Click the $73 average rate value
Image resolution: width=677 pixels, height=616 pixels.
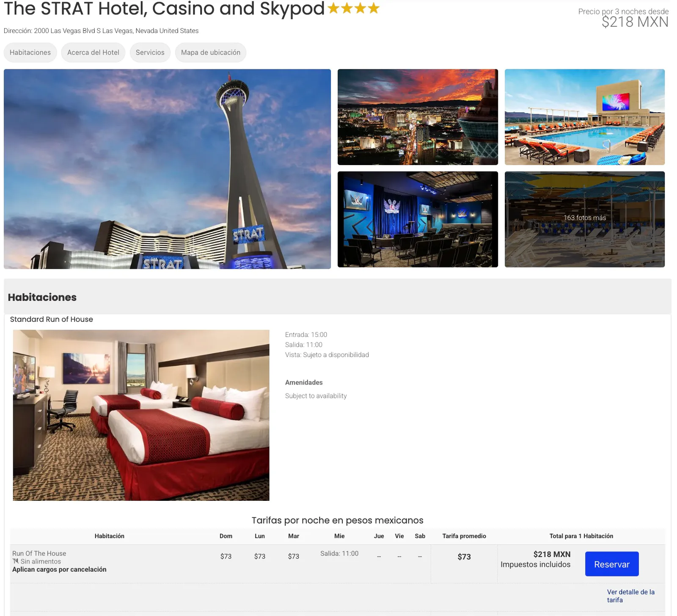[464, 557]
